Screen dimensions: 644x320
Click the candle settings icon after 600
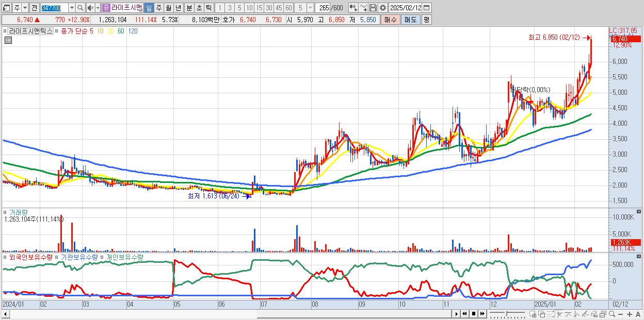(x=353, y=8)
